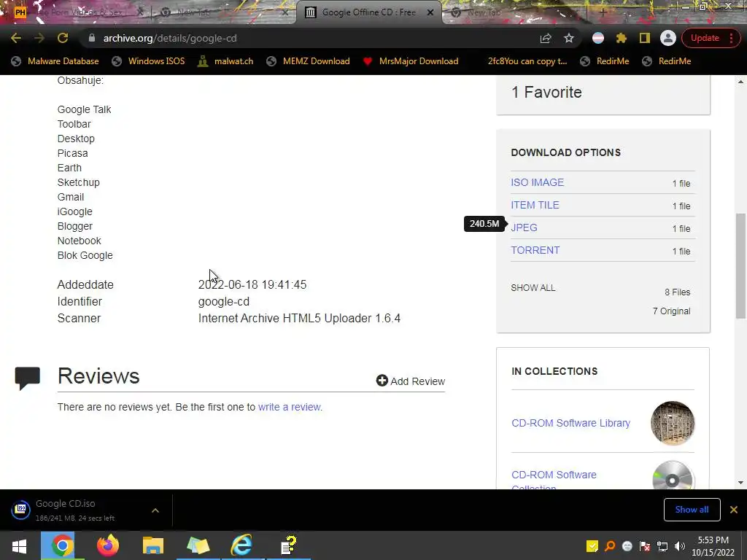
Task: Click the question mark document taskbar icon
Action: 288,545
